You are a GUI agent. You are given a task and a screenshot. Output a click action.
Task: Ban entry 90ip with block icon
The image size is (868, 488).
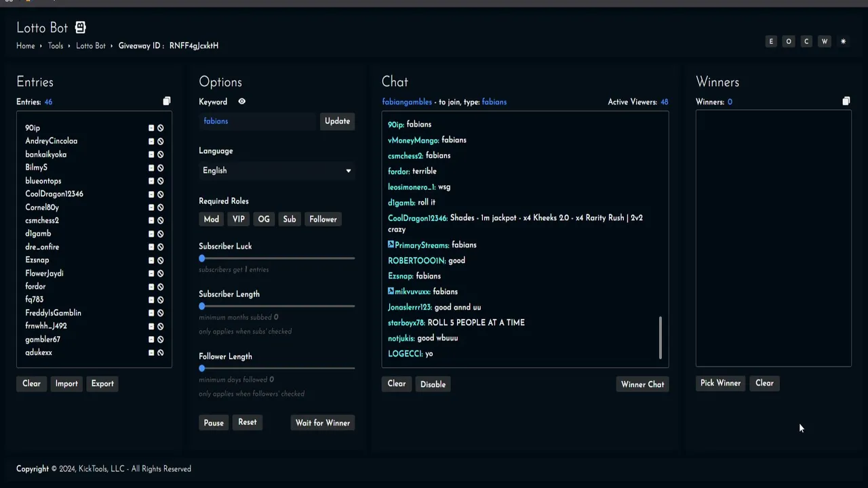tap(161, 128)
